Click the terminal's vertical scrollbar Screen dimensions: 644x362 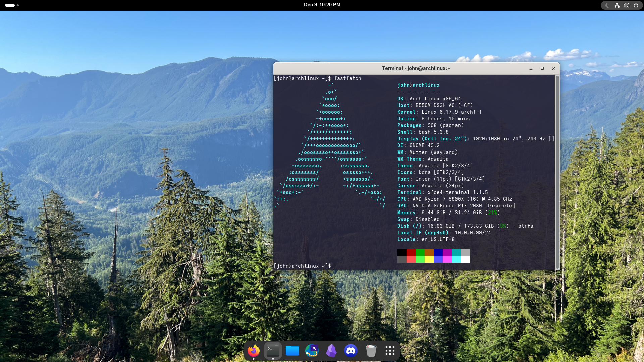[x=557, y=172]
